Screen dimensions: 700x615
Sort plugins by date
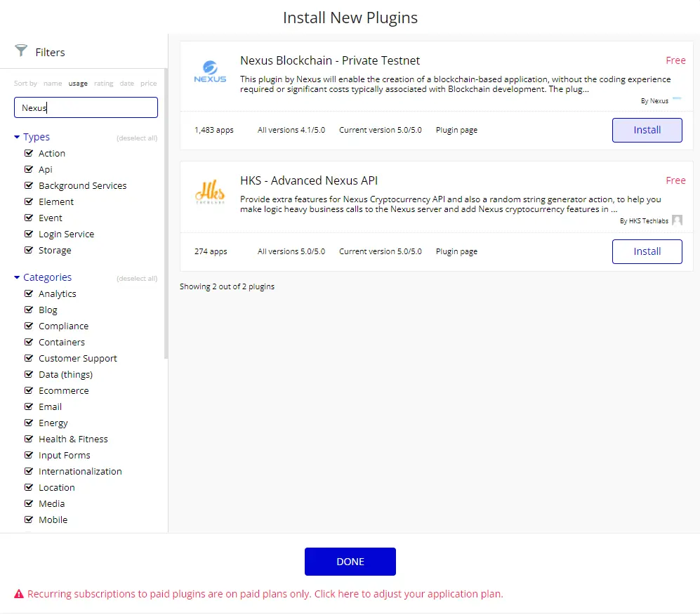pyautogui.click(x=127, y=83)
